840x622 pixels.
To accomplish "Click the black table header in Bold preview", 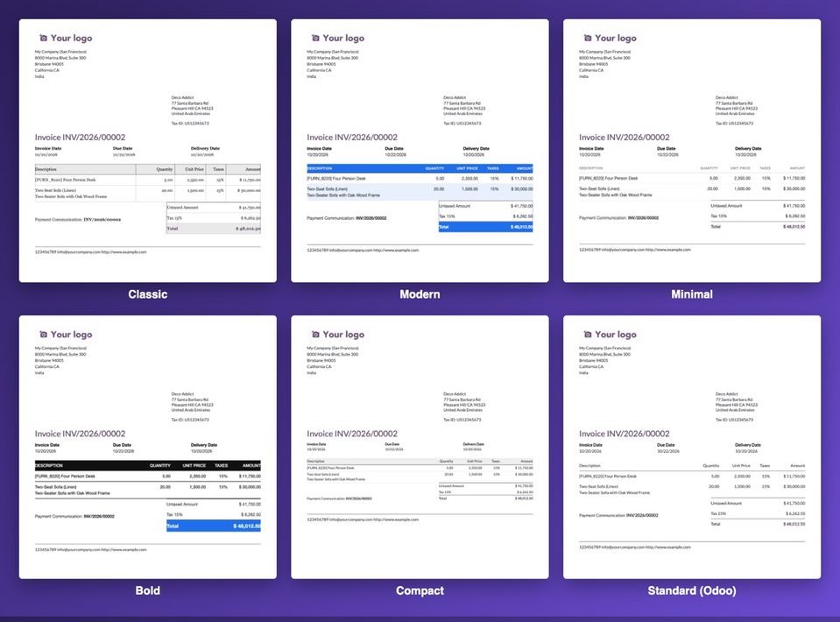I will coord(148,465).
